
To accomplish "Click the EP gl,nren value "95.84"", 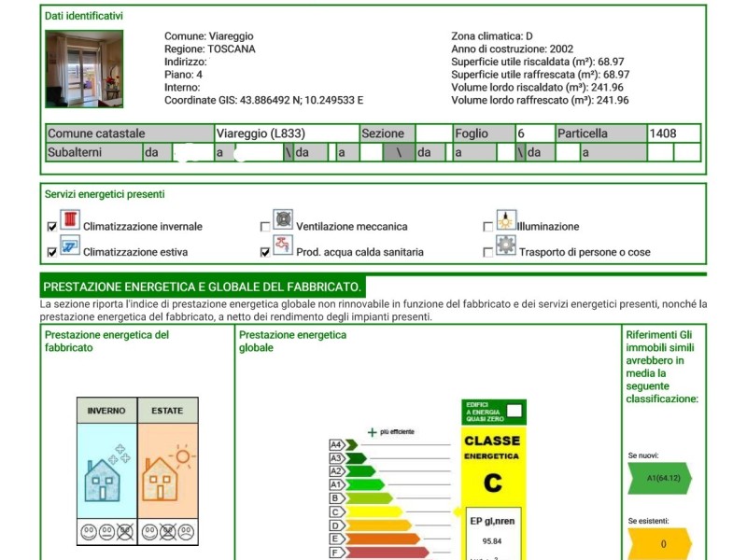I will tap(492, 541).
